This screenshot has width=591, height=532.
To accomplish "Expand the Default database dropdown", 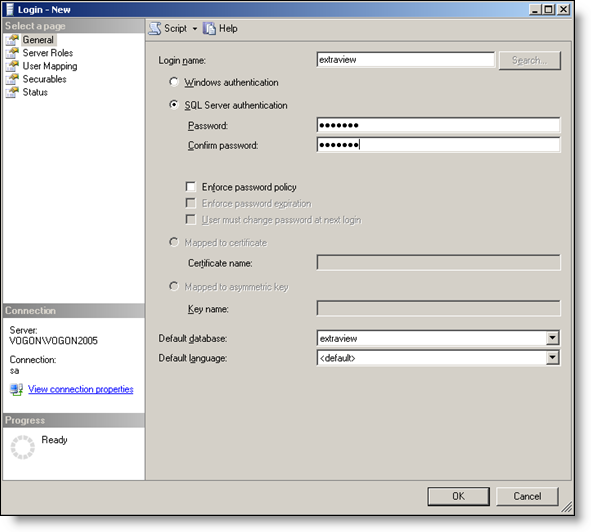I will 552,338.
